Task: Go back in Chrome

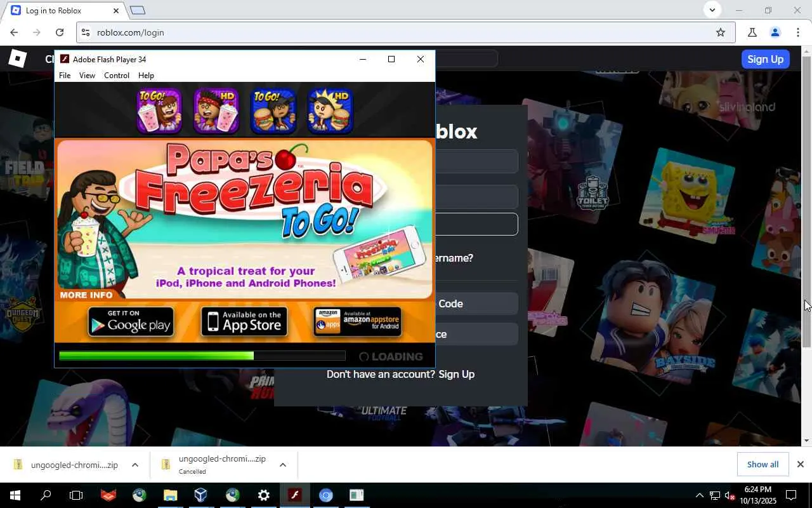Action: pos(14,32)
